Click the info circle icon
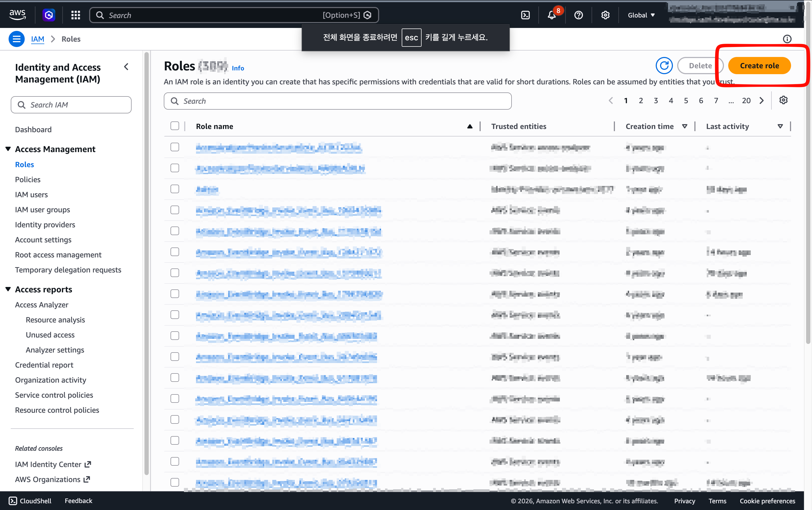 pos(787,39)
